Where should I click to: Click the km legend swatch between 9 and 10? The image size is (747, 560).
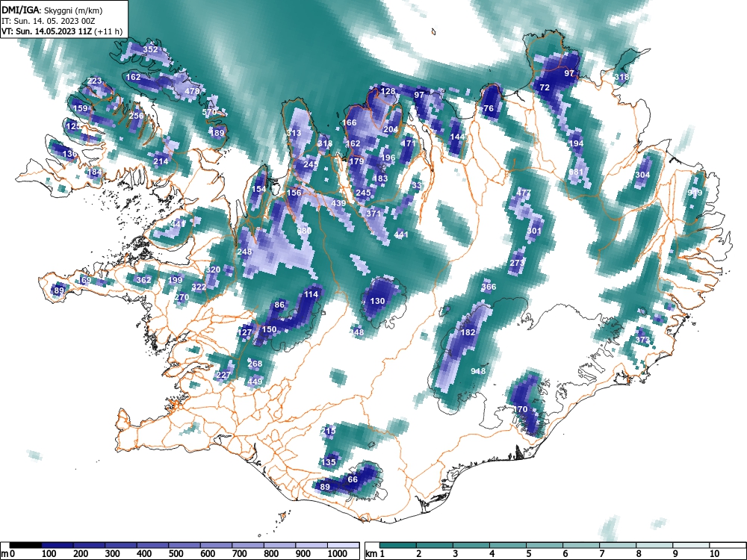point(692,545)
